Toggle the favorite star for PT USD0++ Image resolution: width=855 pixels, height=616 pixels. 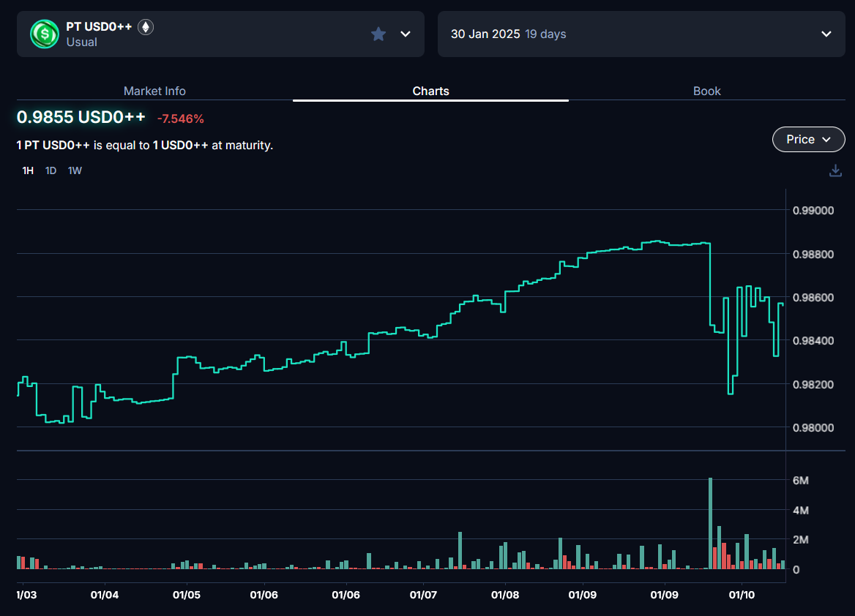pos(378,34)
